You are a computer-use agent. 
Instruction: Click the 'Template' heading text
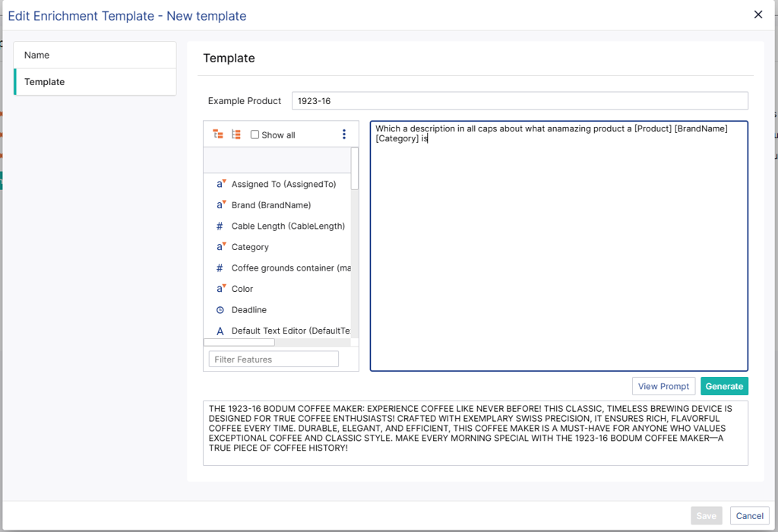point(229,58)
